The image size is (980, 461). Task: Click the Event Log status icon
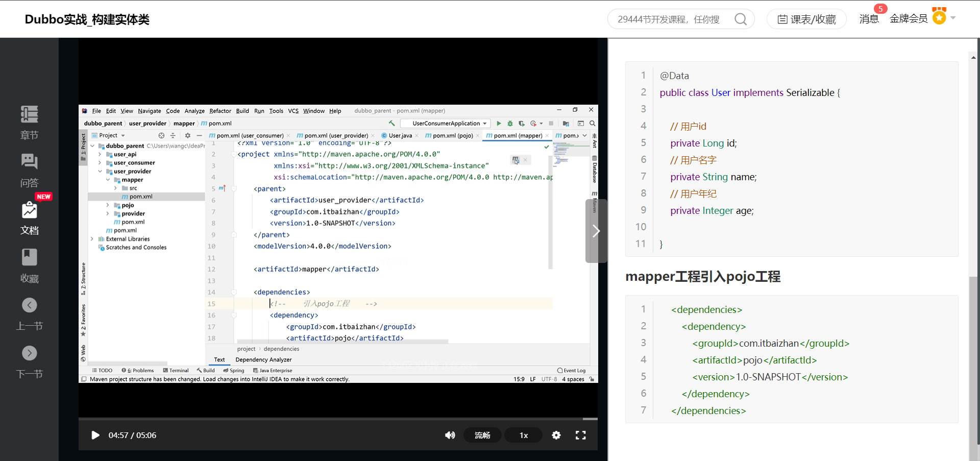[572, 371]
